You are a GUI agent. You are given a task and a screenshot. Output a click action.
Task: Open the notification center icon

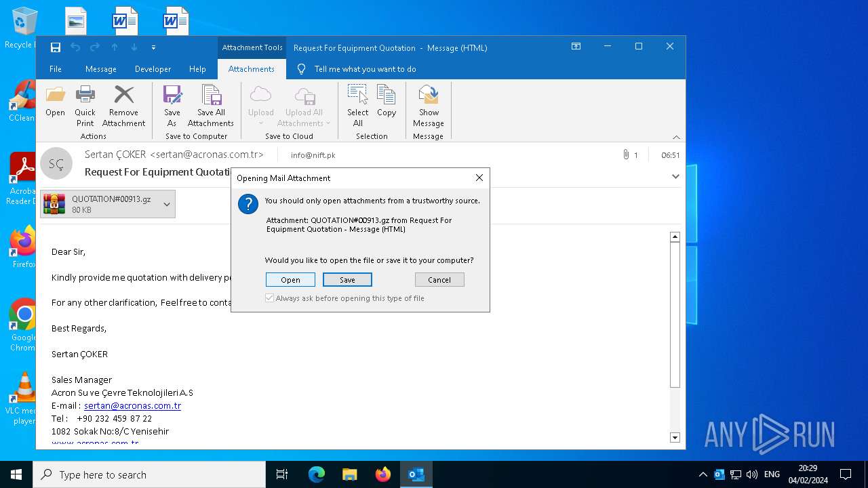[846, 474]
